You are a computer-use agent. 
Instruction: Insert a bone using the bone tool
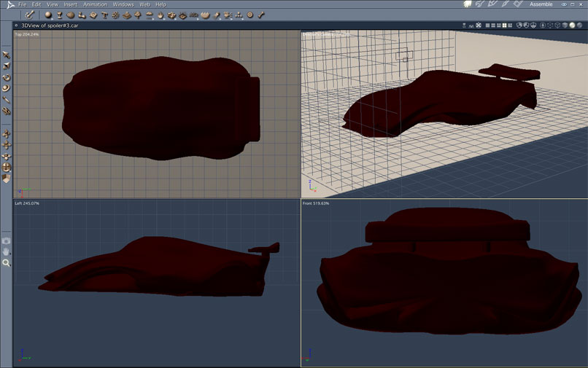261,15
